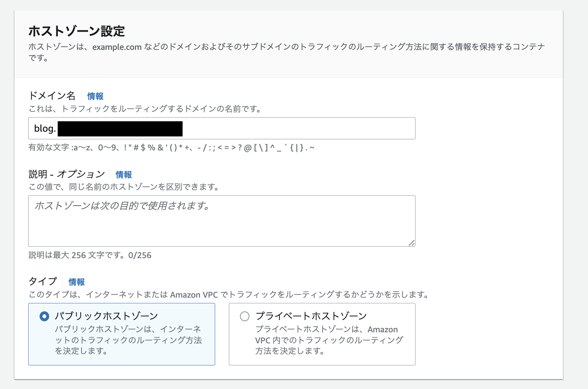This screenshot has width=588, height=389.
Task: Click the blacked-out portion of the domain name
Action: tap(120, 129)
